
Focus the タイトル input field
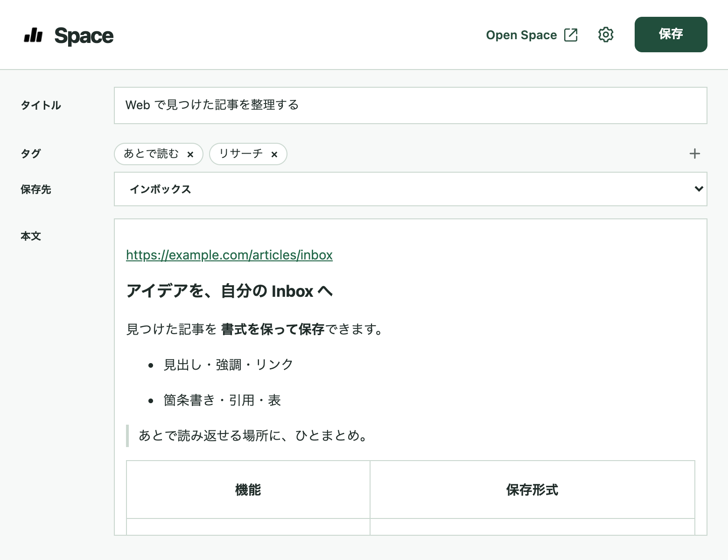(x=411, y=105)
